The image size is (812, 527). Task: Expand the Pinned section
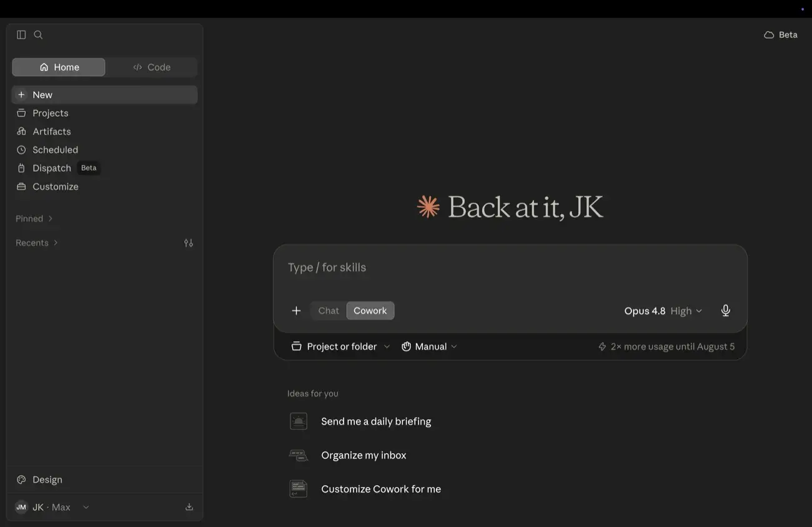pyautogui.click(x=34, y=219)
